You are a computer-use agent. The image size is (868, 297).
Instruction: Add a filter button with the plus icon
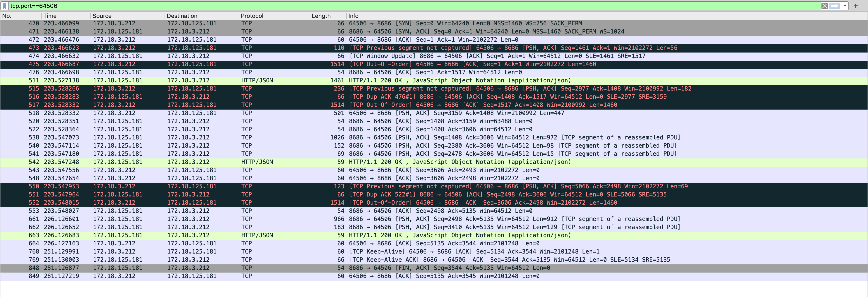[x=856, y=6]
